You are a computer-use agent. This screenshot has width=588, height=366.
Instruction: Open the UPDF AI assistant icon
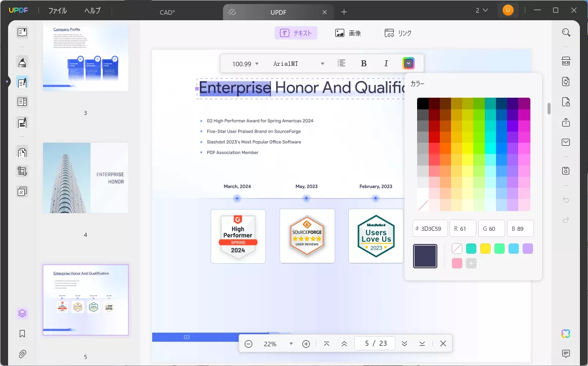click(565, 333)
